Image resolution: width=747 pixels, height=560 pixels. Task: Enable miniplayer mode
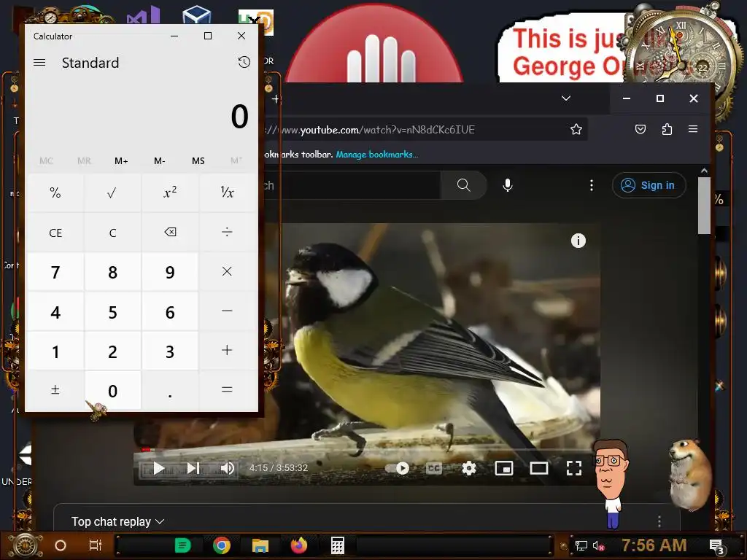503,469
